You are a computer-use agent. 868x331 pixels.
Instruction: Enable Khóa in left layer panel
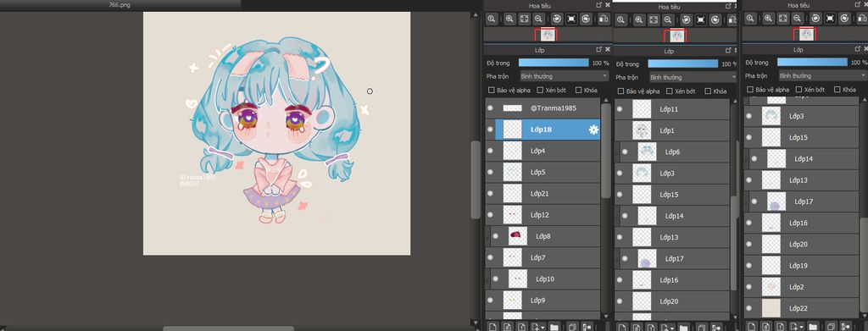578,90
